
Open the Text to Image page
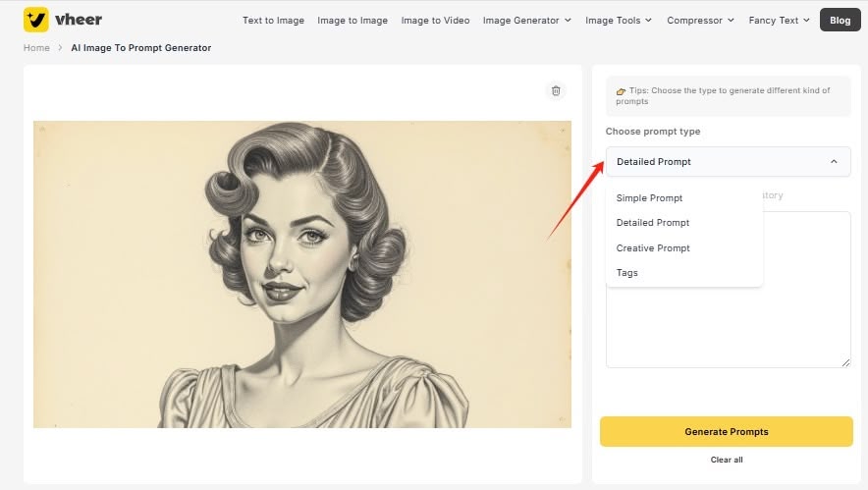click(x=273, y=20)
